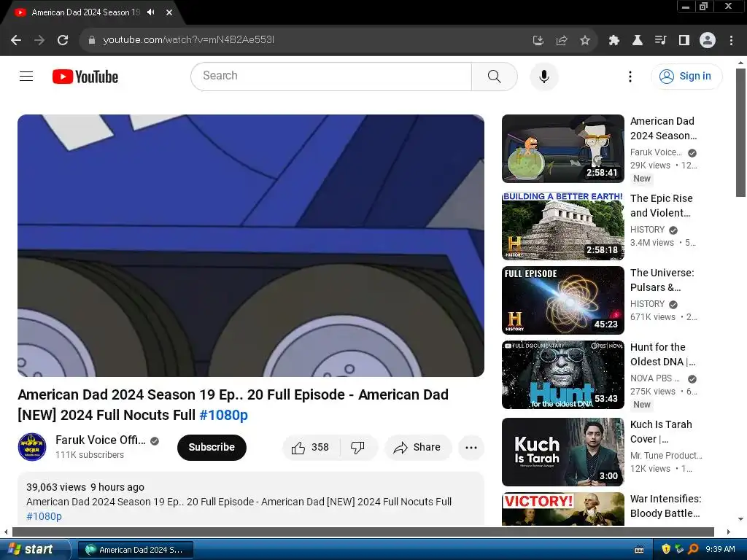Screen dimensions: 747x560
Task: Dislike the video with thumbs-down
Action: [x=357, y=447]
